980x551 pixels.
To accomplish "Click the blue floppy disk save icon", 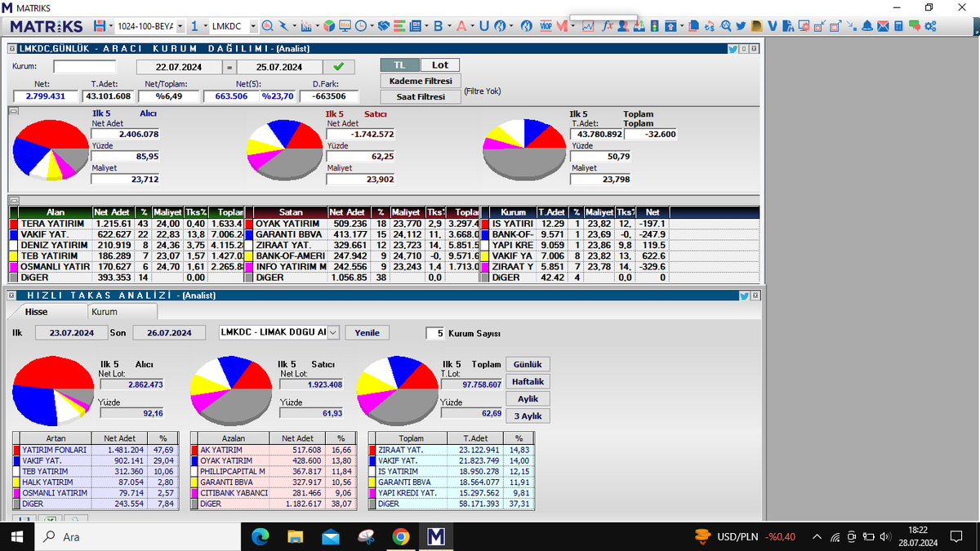I will point(99,26).
